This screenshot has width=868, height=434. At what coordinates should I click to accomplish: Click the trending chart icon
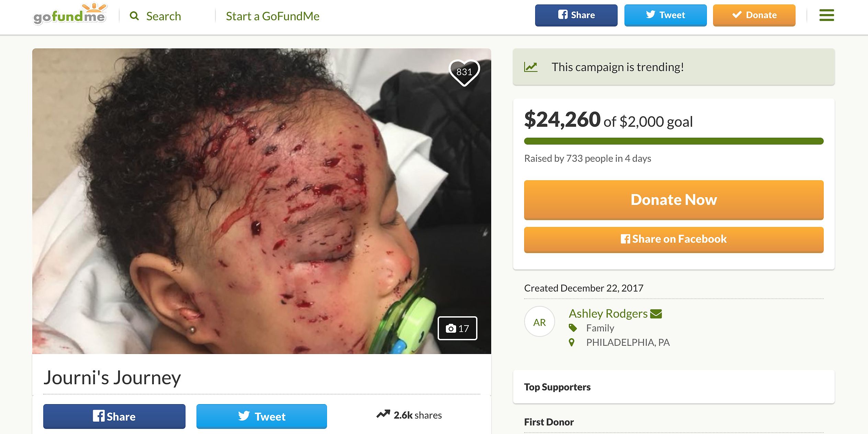coord(531,67)
